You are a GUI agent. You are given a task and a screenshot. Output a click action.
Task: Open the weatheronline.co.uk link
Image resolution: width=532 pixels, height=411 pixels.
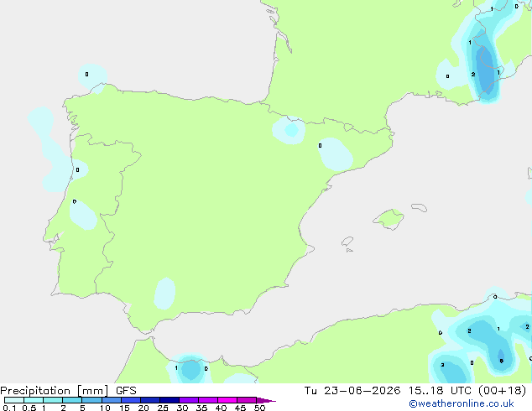[462, 403]
